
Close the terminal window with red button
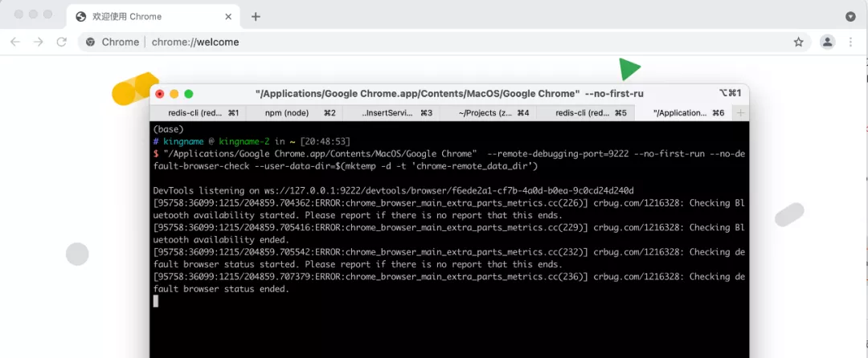pyautogui.click(x=160, y=94)
